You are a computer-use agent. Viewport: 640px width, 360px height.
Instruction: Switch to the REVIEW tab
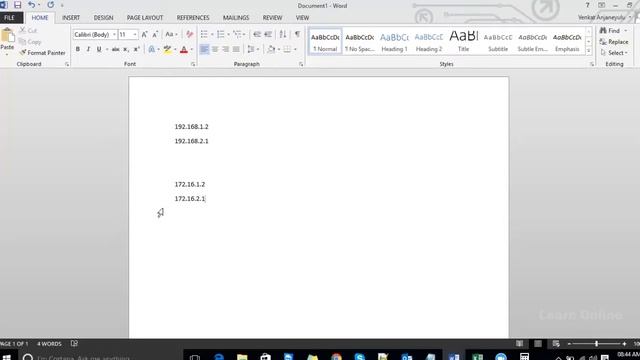[x=272, y=18]
